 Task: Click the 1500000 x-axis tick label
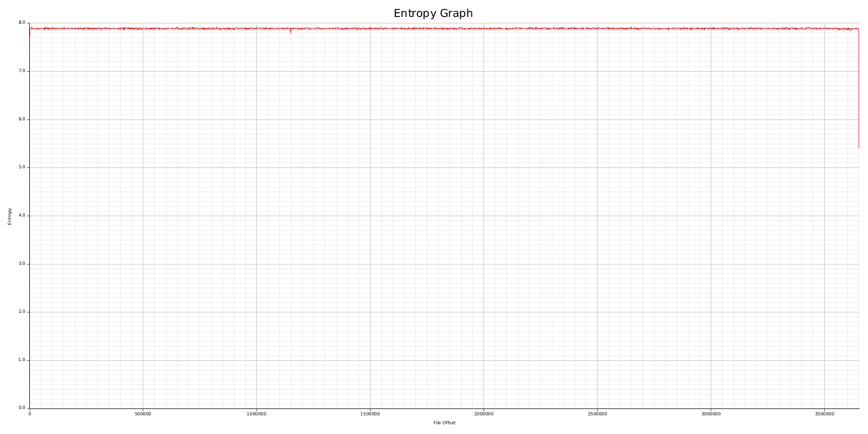click(x=370, y=413)
